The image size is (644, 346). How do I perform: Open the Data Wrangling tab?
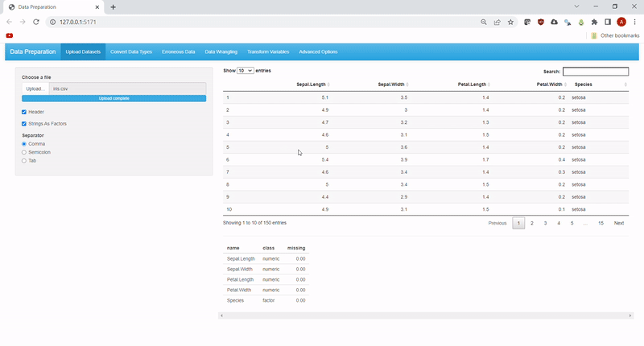[221, 51]
